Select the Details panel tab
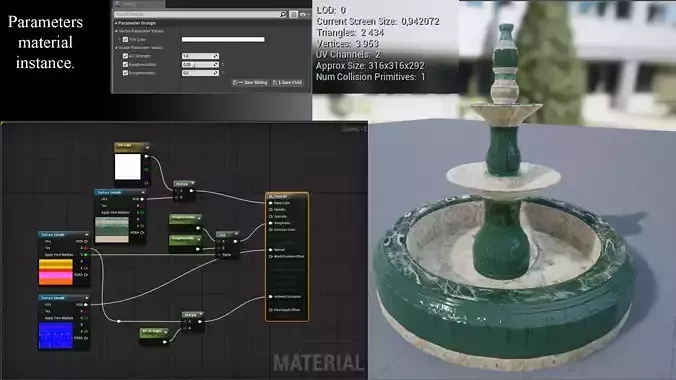676x380 pixels. pyautogui.click(x=139, y=3)
